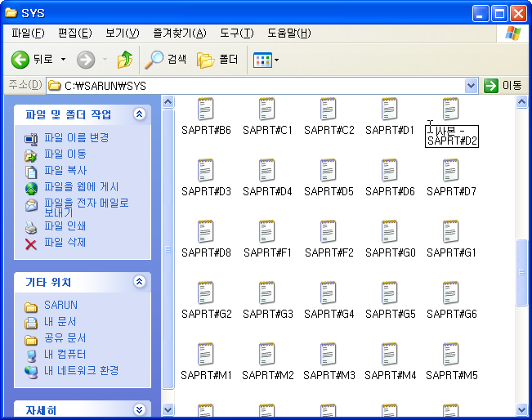Go to the SARUN folder link
The height and width of the screenshot is (420, 532).
pos(60,305)
